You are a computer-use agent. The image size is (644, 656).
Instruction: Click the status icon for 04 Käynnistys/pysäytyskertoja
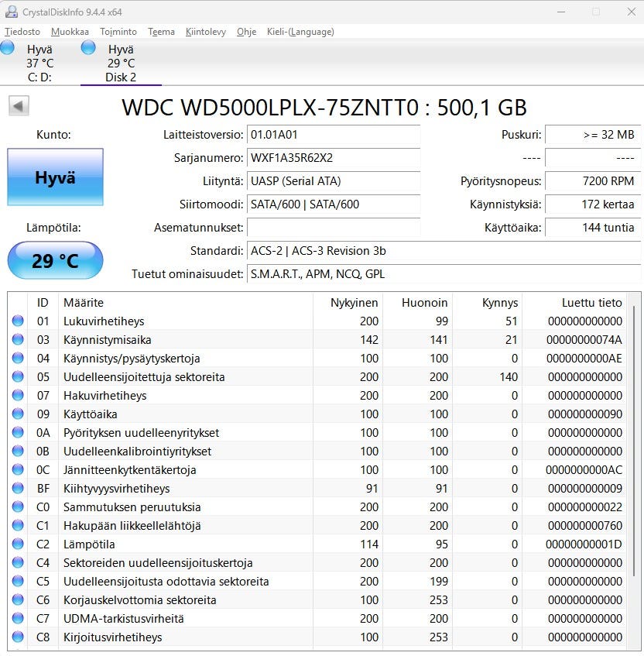click(18, 358)
